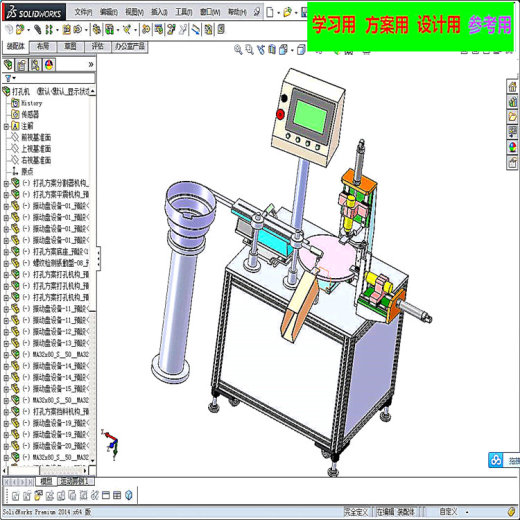
Task: Open the File Explorer task pane icon
Action: (512, 117)
